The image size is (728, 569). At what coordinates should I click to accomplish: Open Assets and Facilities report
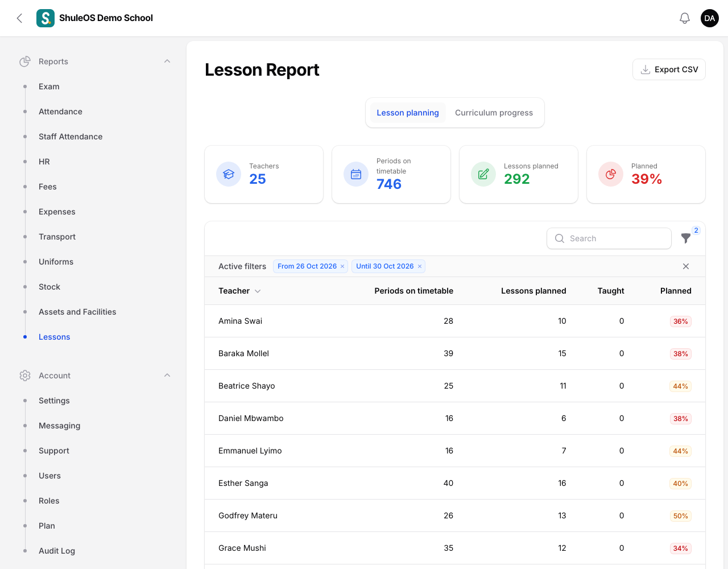(x=77, y=312)
